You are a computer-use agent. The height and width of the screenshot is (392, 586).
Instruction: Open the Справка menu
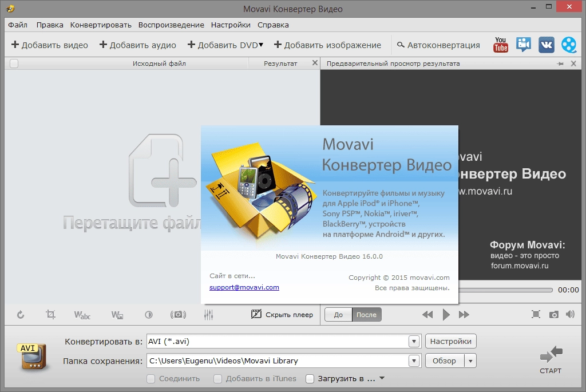coord(273,25)
